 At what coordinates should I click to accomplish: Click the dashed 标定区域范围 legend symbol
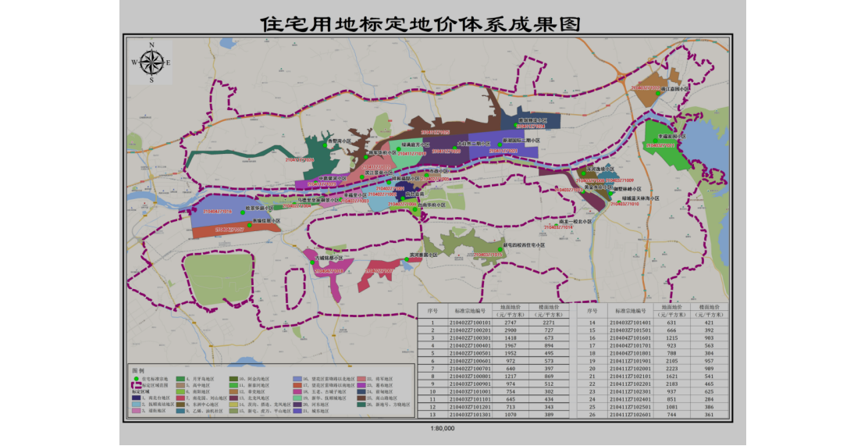tap(136, 385)
